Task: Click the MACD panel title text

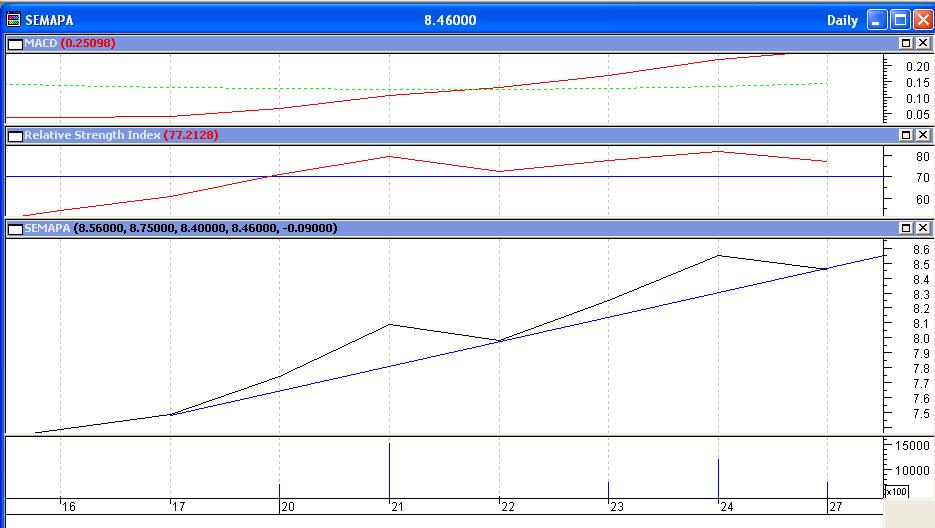Action: pyautogui.click(x=41, y=43)
